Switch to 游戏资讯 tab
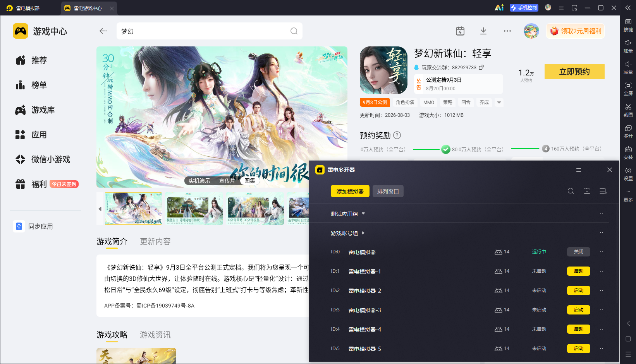This screenshot has width=636, height=364. tap(155, 335)
